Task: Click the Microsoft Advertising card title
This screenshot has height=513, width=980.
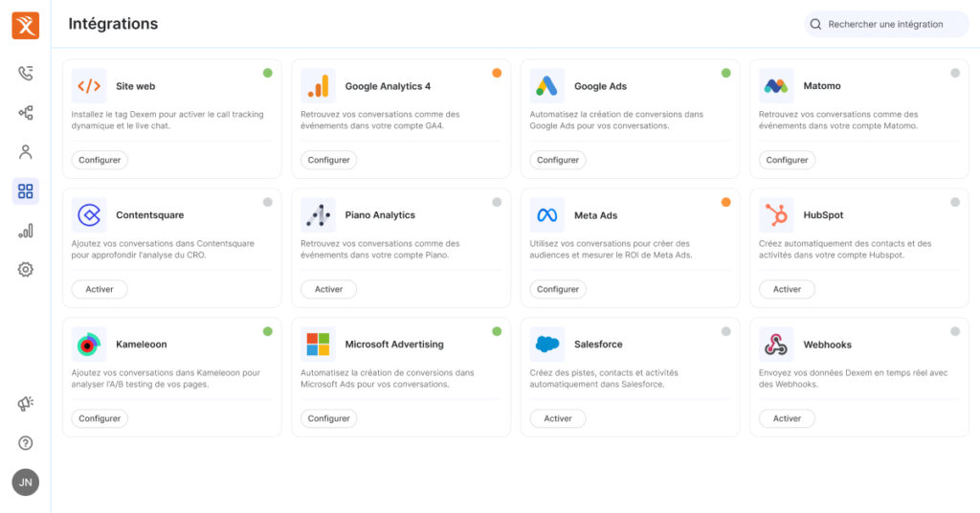Action: (x=394, y=345)
